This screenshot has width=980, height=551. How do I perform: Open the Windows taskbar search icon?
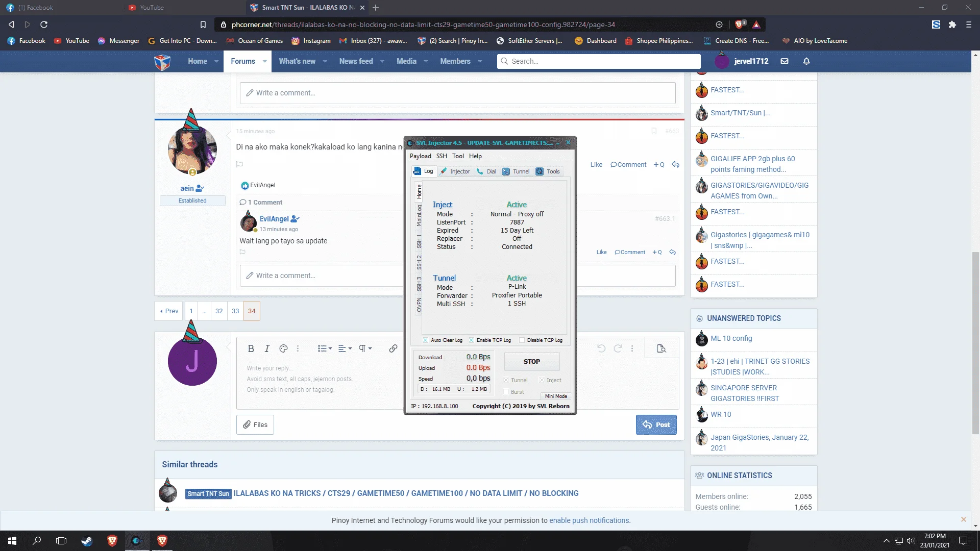click(x=37, y=541)
